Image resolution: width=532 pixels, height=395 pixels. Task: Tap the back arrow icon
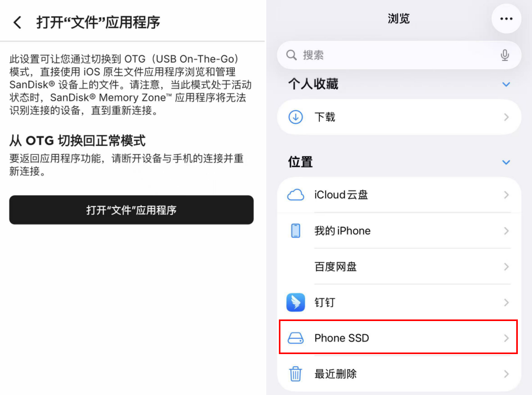pyautogui.click(x=18, y=23)
